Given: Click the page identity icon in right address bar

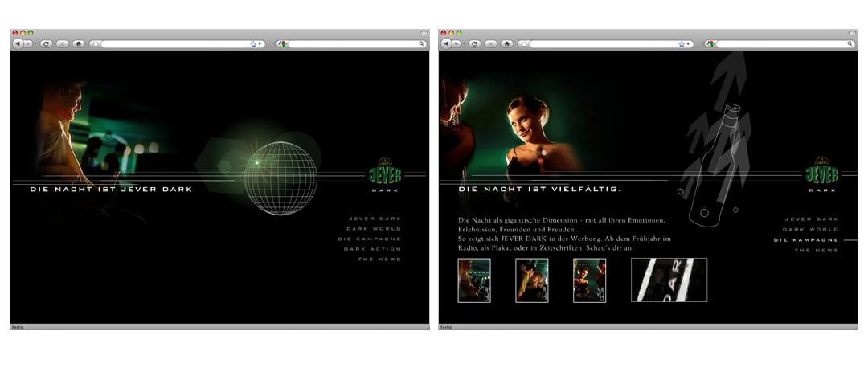Looking at the screenshot, I should tap(523, 43).
